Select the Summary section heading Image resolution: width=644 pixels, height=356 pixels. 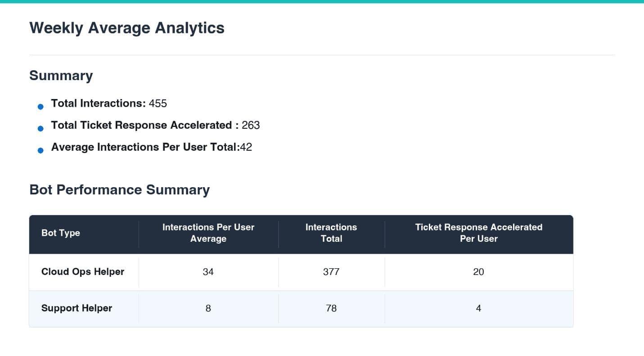pos(61,76)
